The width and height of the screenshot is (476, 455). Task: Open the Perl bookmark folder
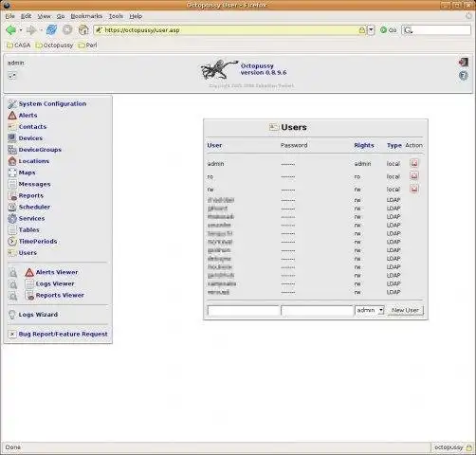(x=87, y=45)
